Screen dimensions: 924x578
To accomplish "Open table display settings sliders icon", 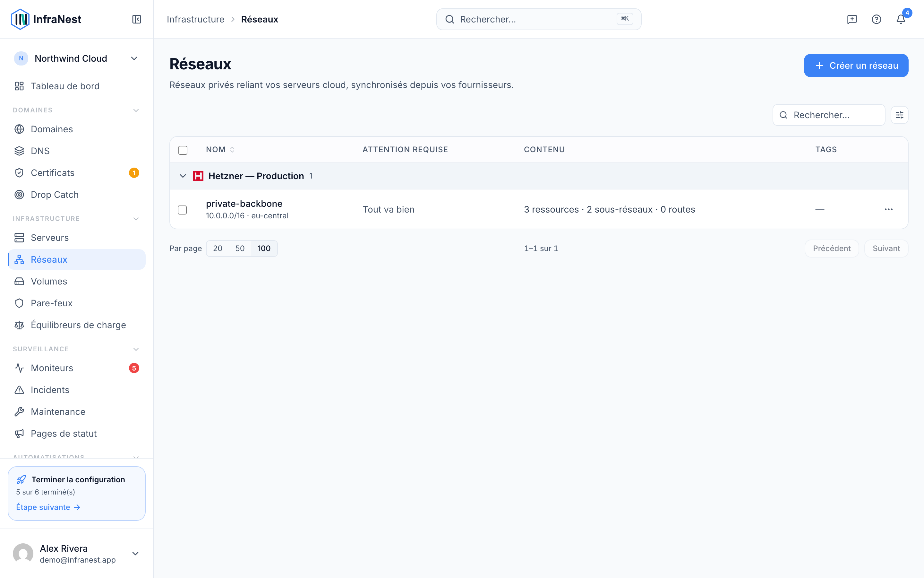I will 899,115.
